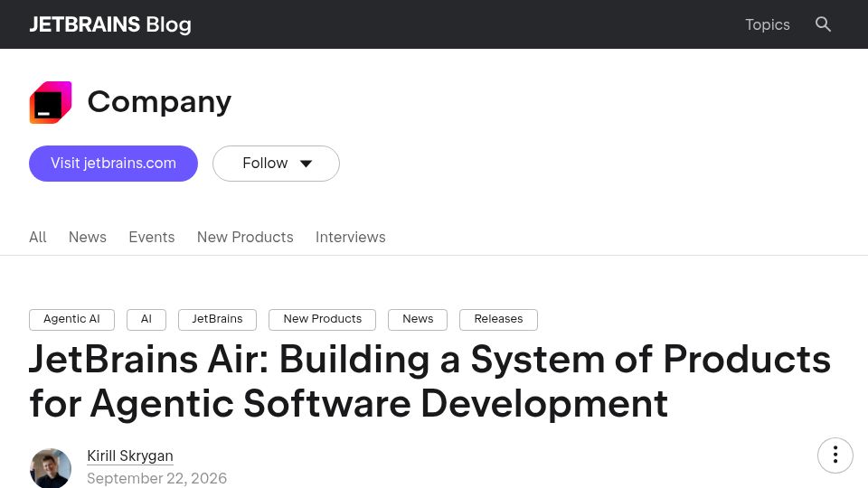This screenshot has width=868, height=488.
Task: Go to JETBRAINS Blog home logo
Action: [x=110, y=24]
